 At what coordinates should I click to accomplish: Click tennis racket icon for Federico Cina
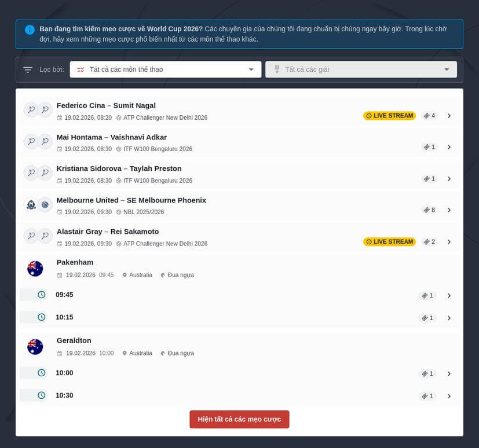coord(31,109)
